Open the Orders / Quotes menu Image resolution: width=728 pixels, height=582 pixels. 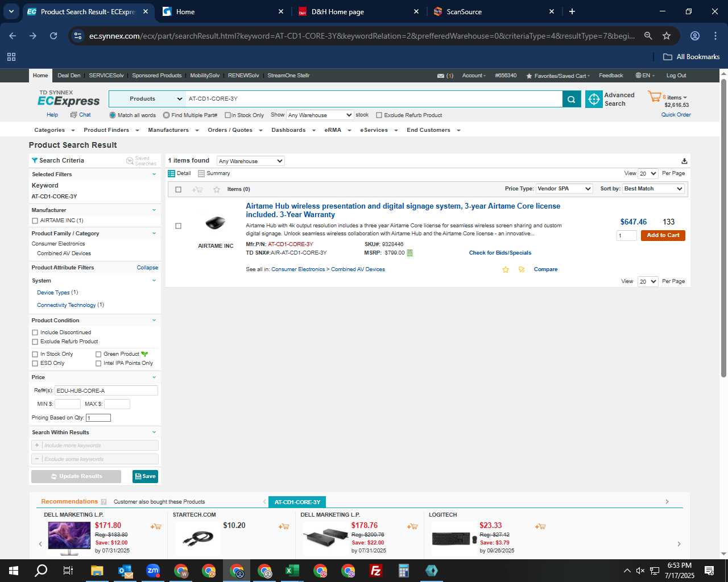(x=235, y=130)
